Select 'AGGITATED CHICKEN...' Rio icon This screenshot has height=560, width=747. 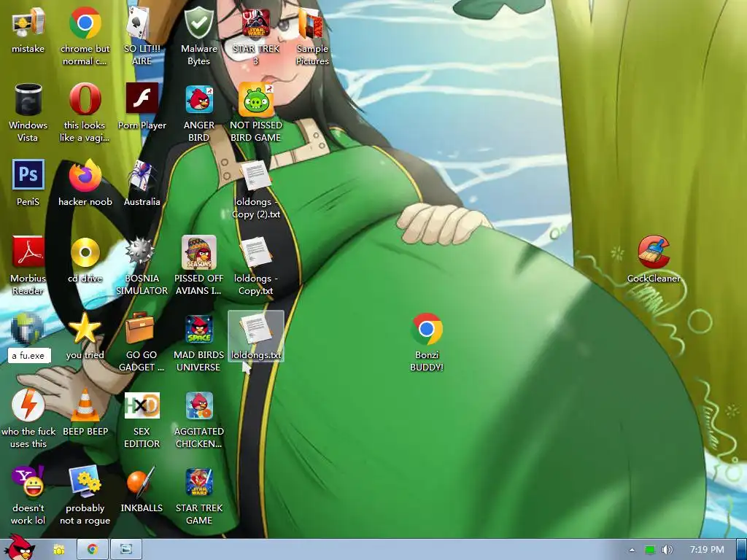click(198, 405)
